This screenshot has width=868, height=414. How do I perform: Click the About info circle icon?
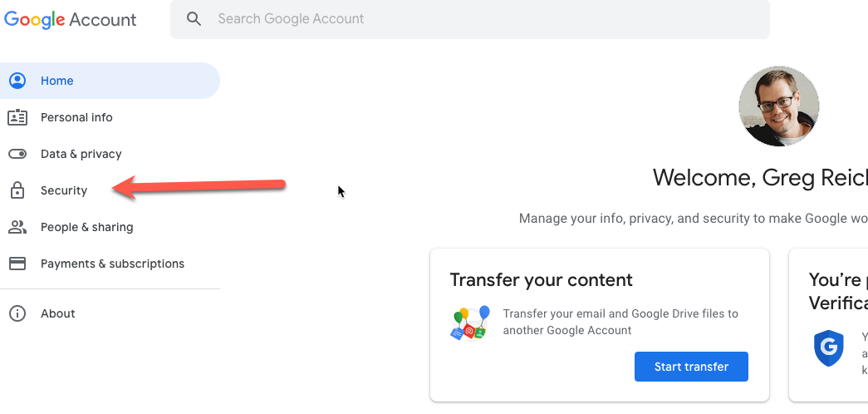(17, 313)
